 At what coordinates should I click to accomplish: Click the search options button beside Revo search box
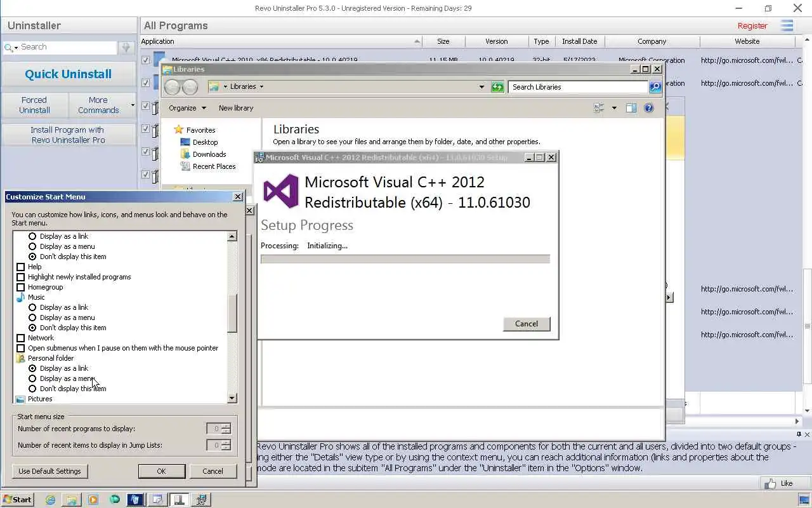(126, 48)
